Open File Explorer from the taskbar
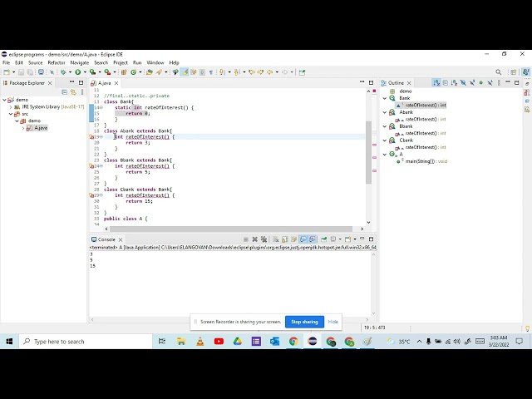Screen dimensions: 532x399 (181, 342)
